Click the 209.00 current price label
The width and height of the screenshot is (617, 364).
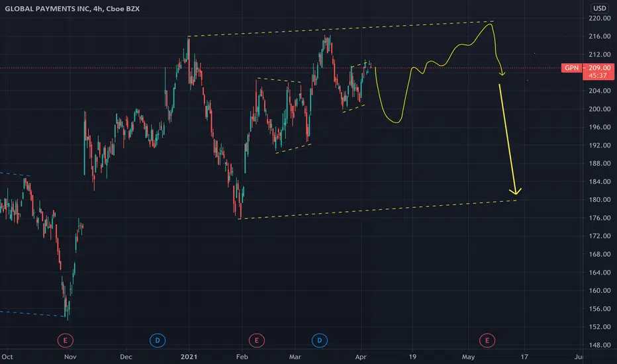pos(599,68)
